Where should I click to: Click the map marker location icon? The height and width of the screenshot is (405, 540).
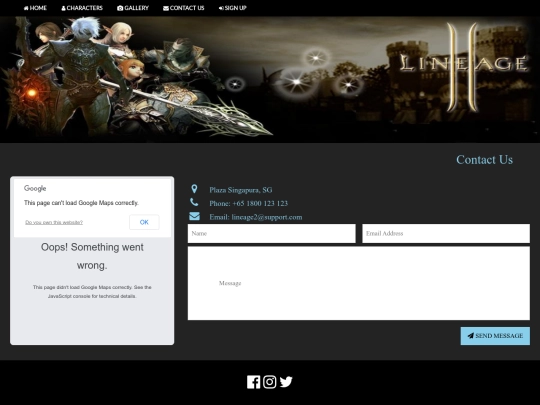(194, 189)
